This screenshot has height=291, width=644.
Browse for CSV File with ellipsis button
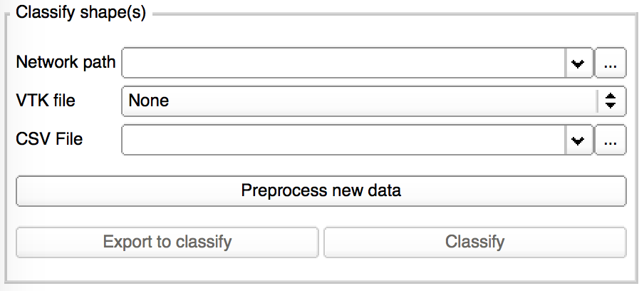coord(611,141)
